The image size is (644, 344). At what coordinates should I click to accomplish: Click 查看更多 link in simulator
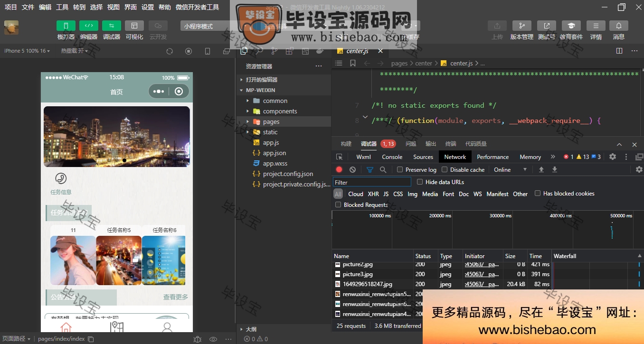click(x=176, y=297)
